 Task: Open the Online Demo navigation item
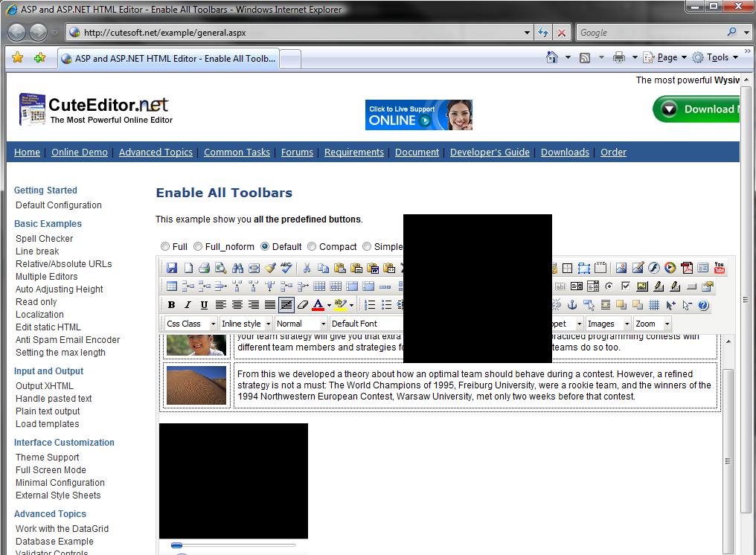point(80,153)
